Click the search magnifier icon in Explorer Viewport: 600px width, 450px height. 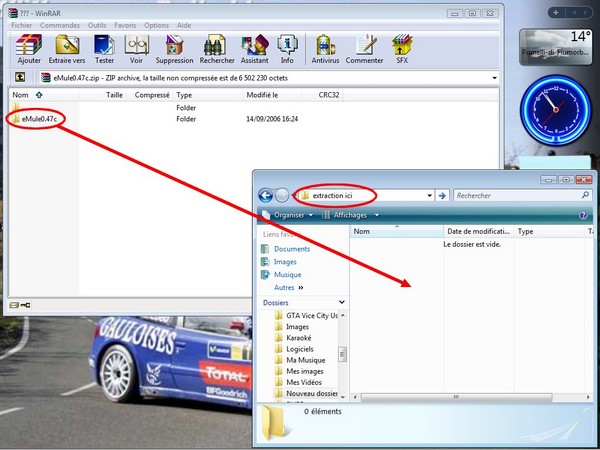[x=585, y=195]
